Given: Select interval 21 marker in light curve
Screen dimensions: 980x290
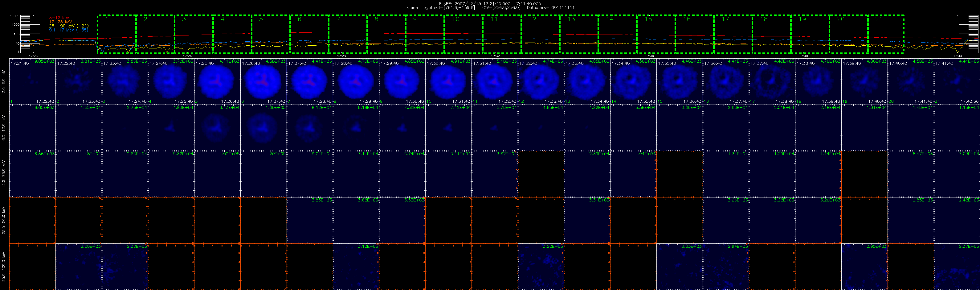Looking at the screenshot, I should coord(878,19).
